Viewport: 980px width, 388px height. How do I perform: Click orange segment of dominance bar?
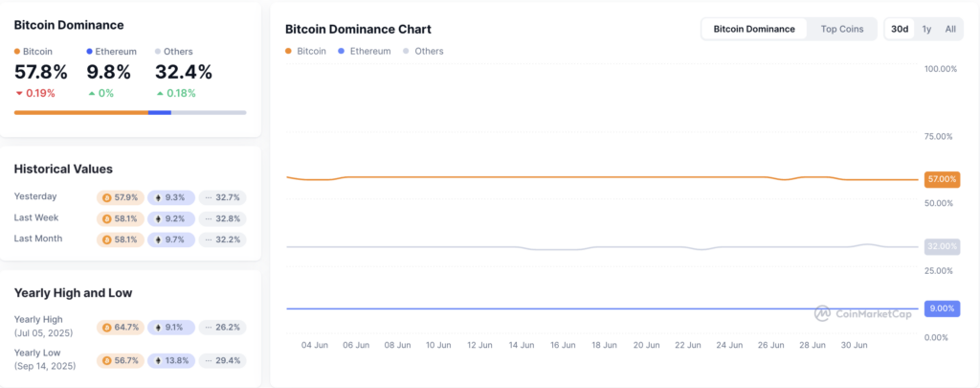(81, 113)
